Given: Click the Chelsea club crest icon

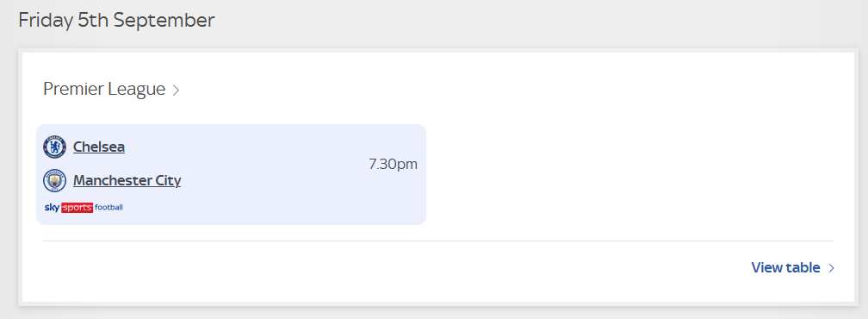Looking at the screenshot, I should tap(55, 147).
